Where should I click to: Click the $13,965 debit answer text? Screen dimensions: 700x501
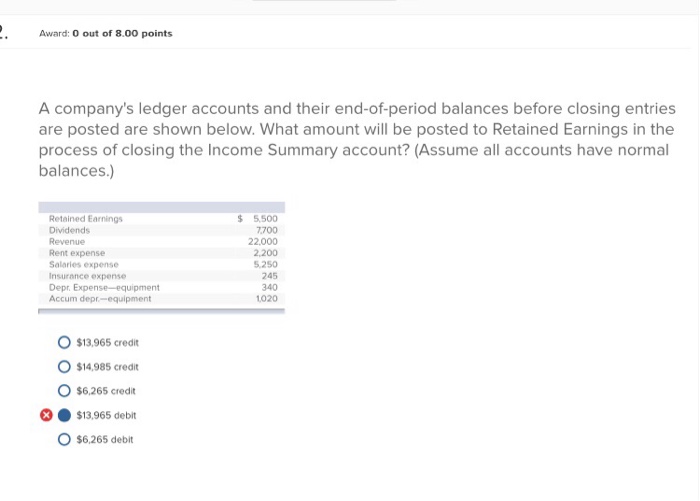click(106, 415)
